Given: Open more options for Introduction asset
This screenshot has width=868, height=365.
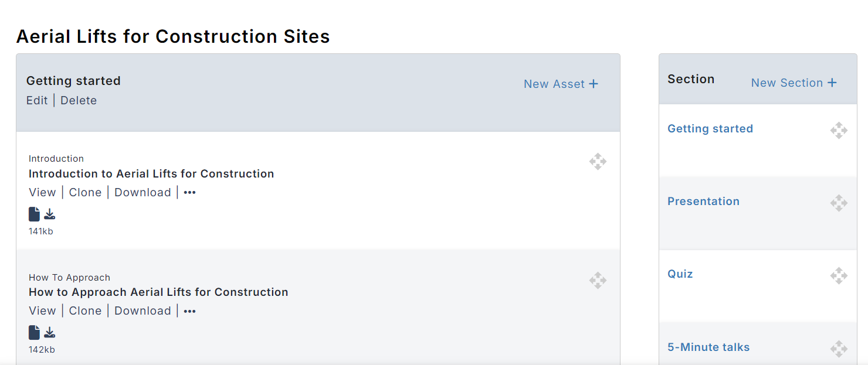Looking at the screenshot, I should coord(189,193).
